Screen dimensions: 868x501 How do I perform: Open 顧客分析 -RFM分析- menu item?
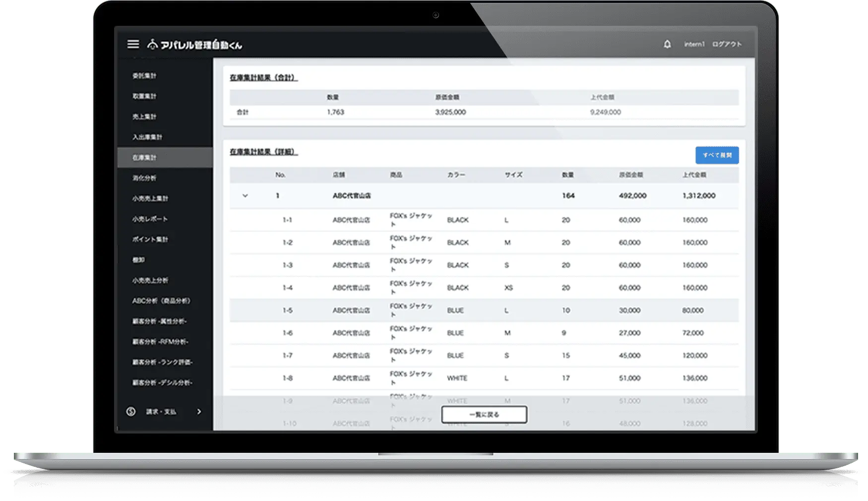pos(160,341)
